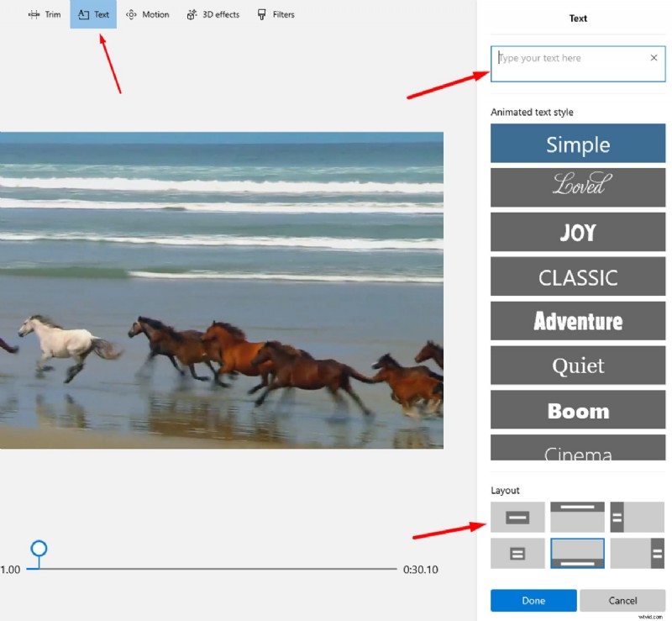672x621 pixels.
Task: Apply the CLASSIC text style
Action: click(577, 276)
